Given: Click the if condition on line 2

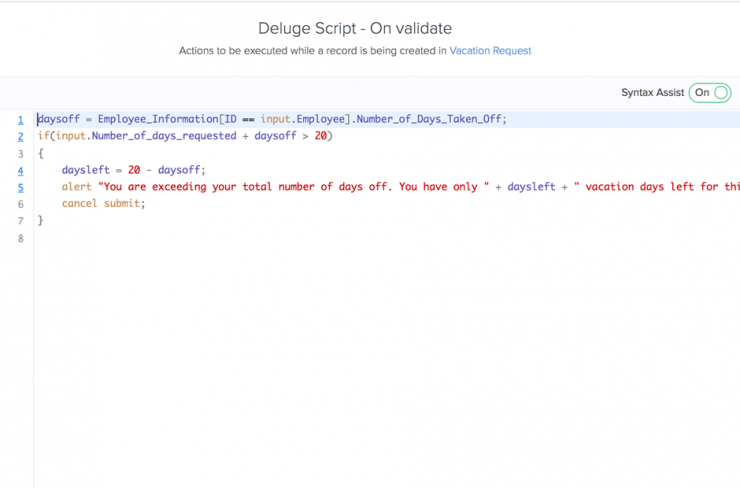Looking at the screenshot, I should [185, 136].
